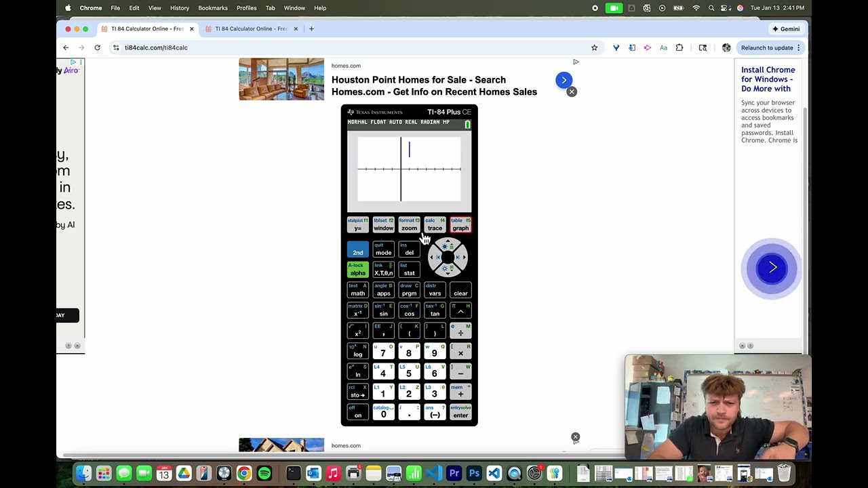This screenshot has height=488, width=868.
Task: Click the right arrow on directional pad
Action: pyautogui.click(x=461, y=257)
